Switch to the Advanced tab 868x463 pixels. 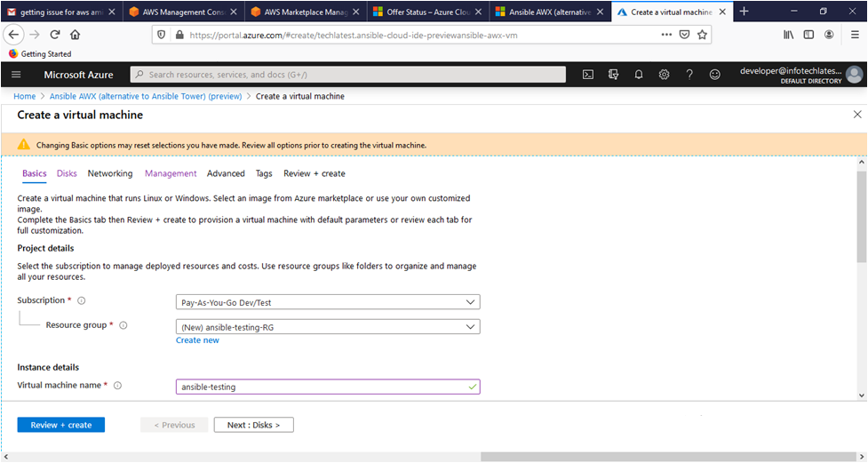[226, 173]
